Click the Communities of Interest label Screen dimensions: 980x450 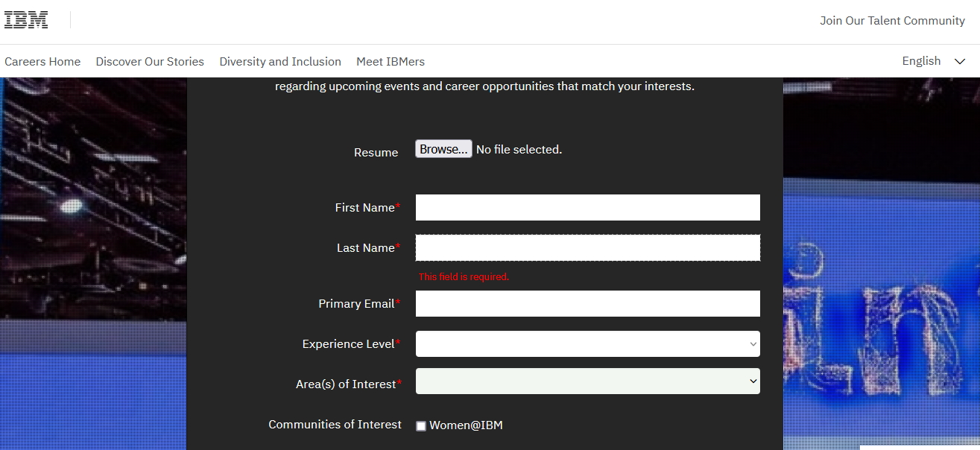click(x=335, y=424)
